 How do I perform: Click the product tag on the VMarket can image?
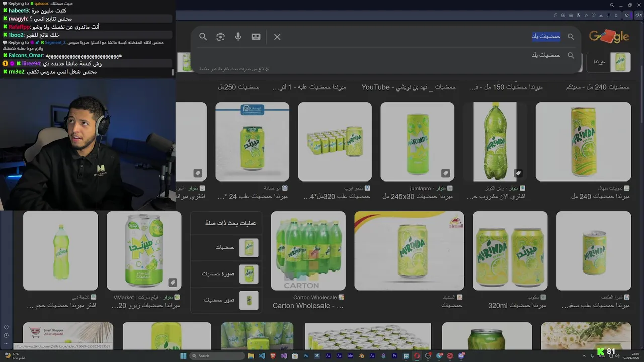tap(173, 283)
